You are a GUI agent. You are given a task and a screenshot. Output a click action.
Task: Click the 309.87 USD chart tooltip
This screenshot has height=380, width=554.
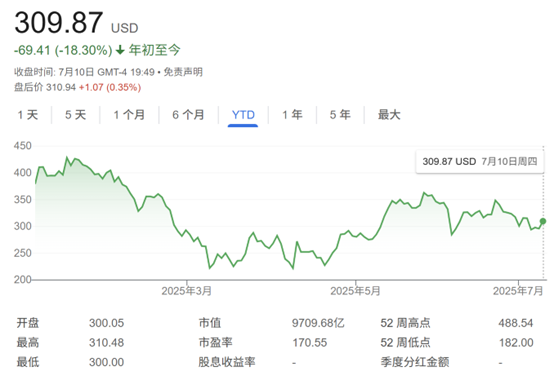(480, 162)
